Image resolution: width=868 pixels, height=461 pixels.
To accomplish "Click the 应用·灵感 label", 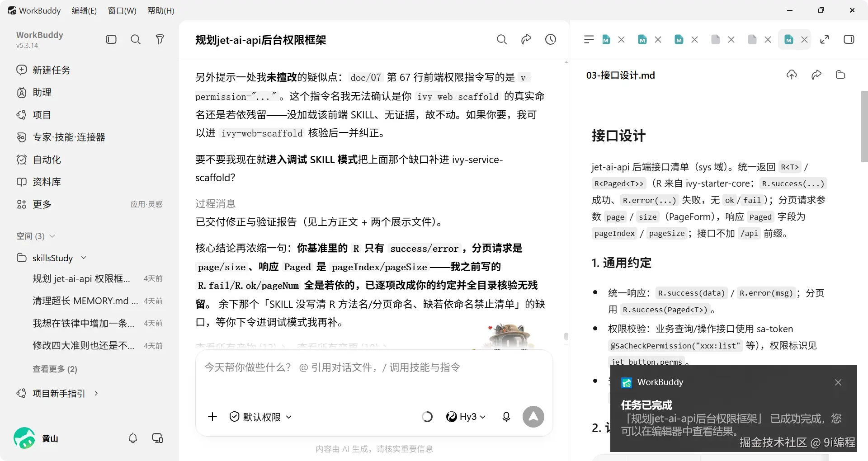I will click(146, 204).
